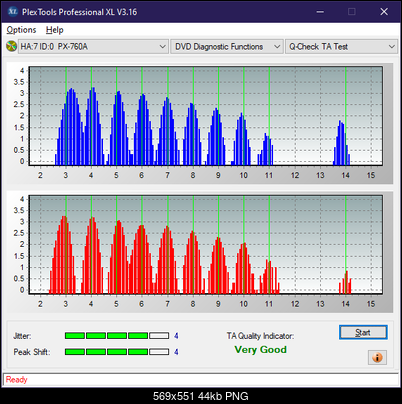Minimize the PlexTools window
The width and height of the screenshot is (402, 404).
coord(320,12)
